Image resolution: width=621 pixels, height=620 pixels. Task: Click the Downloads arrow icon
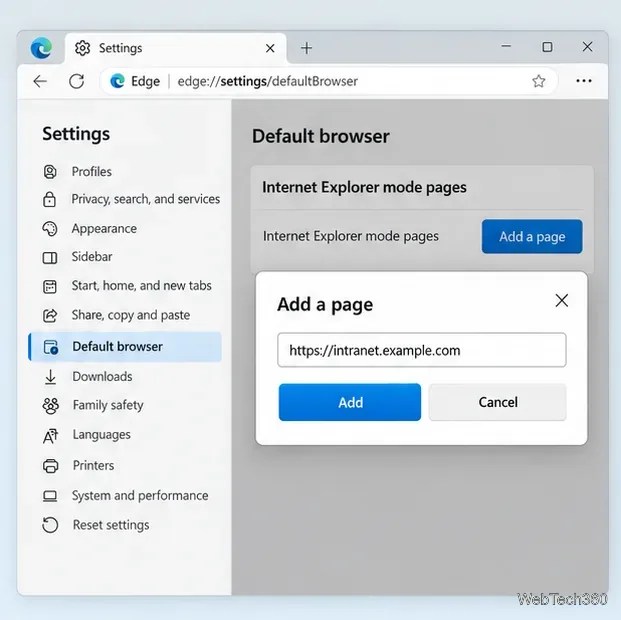[50, 377]
